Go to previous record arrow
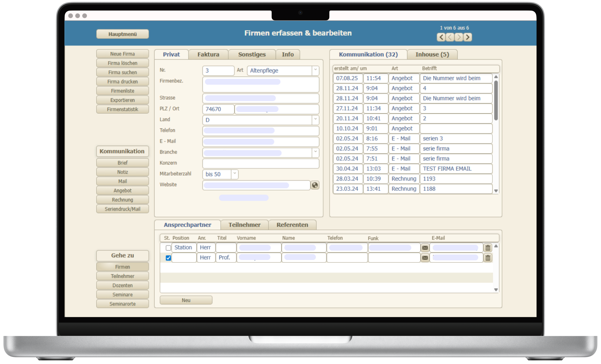This screenshot has width=601, height=364. click(x=450, y=37)
